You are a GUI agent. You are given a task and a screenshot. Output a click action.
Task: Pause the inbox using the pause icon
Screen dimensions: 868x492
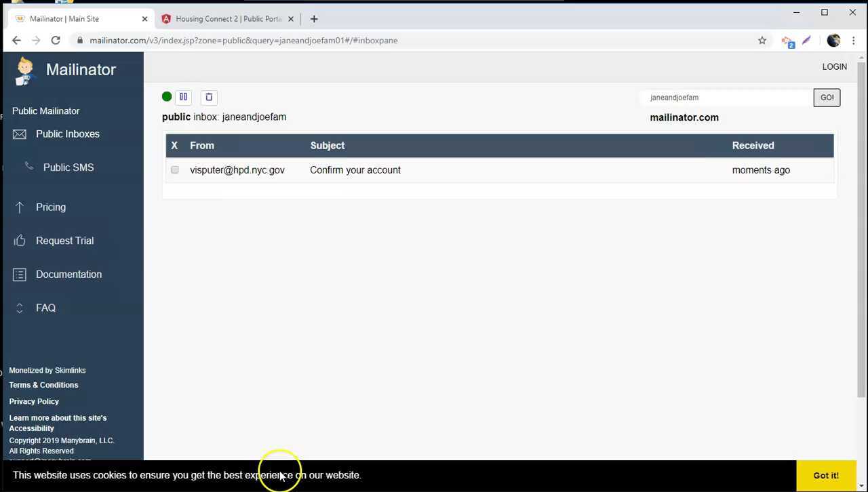coord(183,97)
